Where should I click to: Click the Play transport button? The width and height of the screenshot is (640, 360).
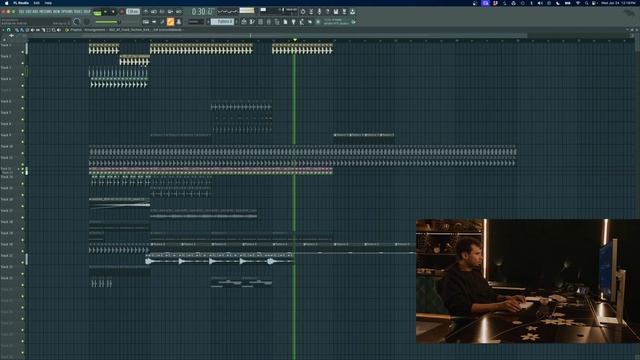pos(105,12)
